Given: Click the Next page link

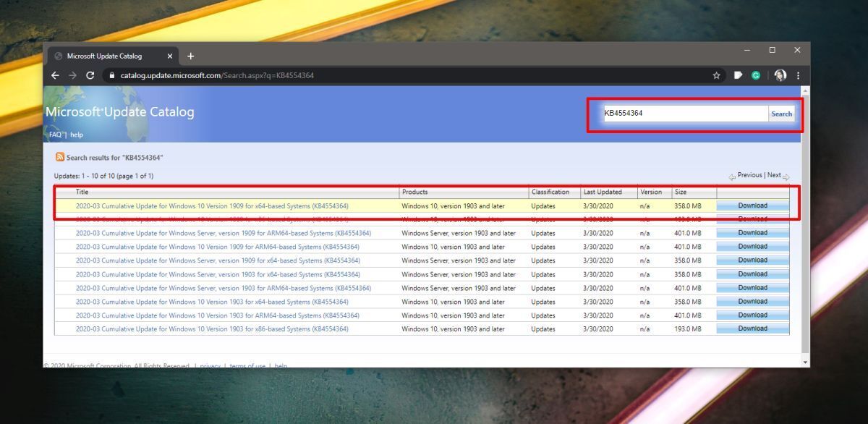Looking at the screenshot, I should click(774, 175).
